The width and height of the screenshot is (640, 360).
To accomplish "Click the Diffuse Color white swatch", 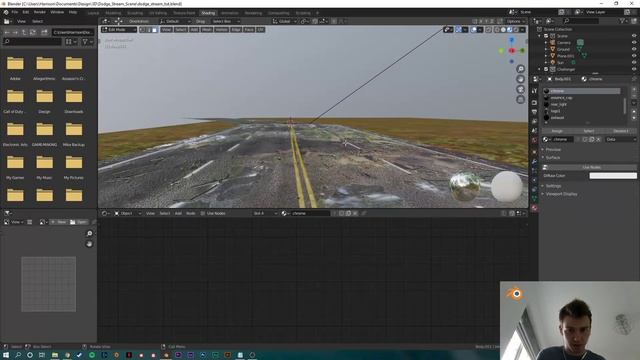I will [x=613, y=176].
